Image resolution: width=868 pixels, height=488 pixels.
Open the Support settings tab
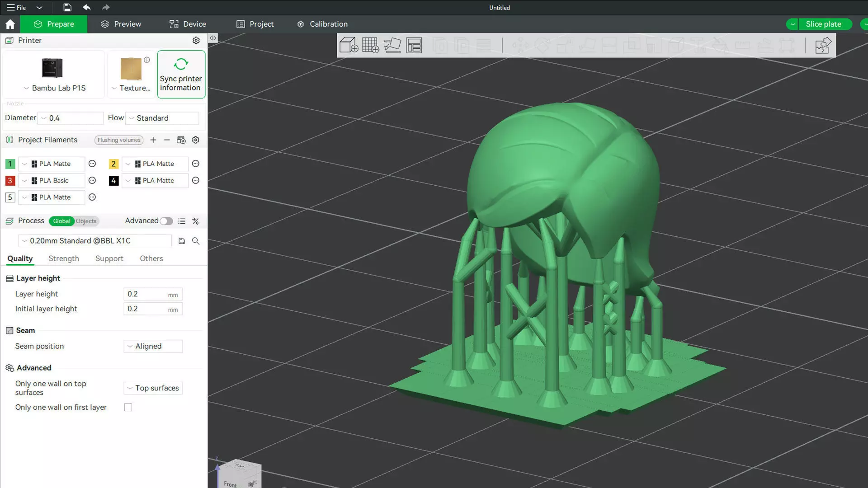[109, 258]
